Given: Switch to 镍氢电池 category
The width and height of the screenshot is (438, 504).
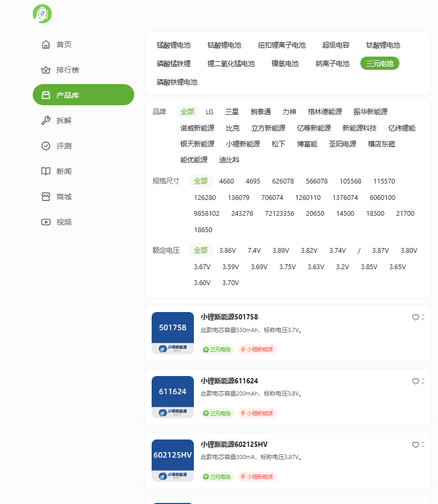Looking at the screenshot, I should coord(285,63).
